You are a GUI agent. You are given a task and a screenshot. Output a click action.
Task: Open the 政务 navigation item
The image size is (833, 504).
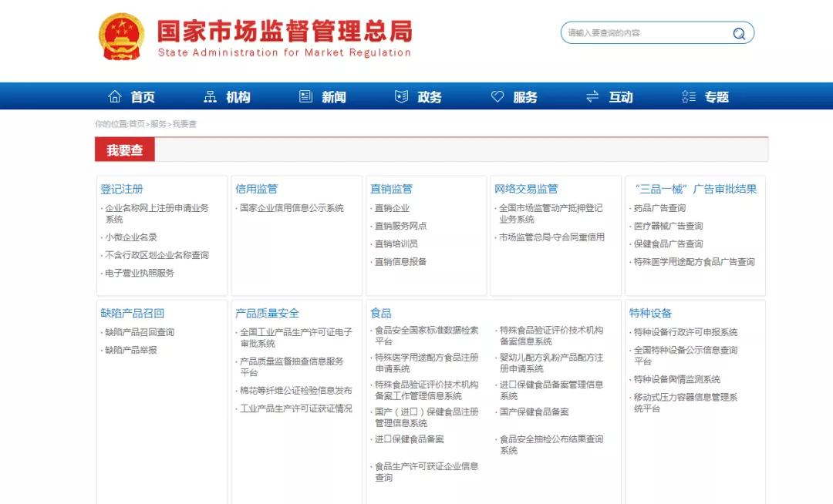click(430, 97)
